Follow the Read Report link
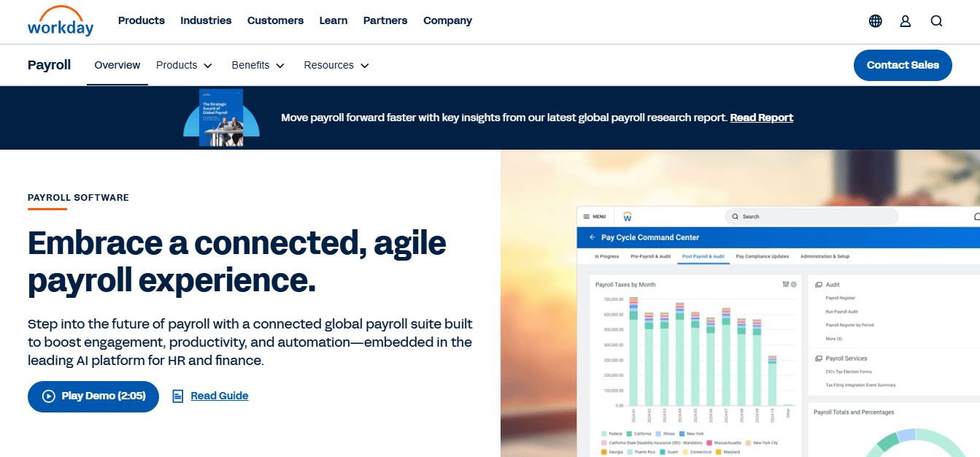The width and height of the screenshot is (980, 457). (x=762, y=118)
